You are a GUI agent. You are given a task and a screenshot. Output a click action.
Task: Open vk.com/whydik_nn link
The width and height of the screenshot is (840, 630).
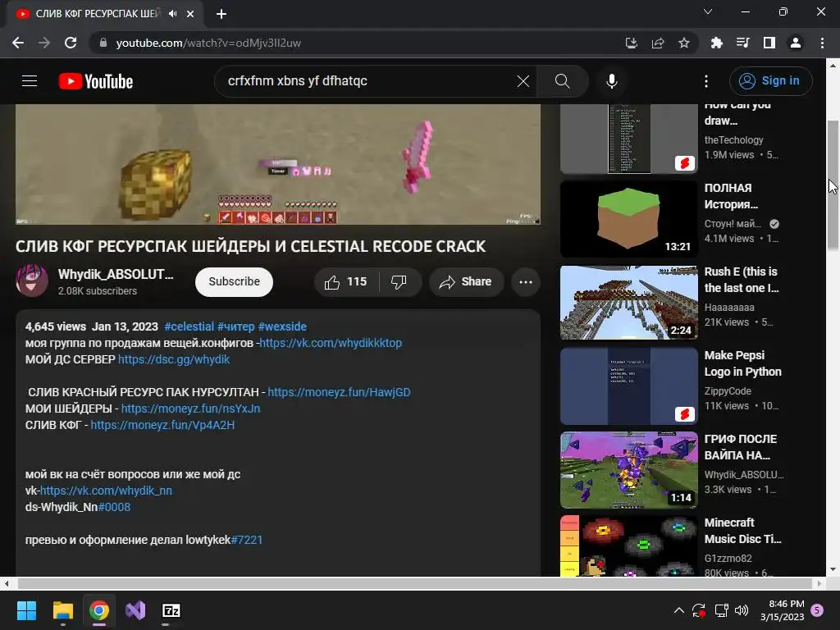(x=106, y=491)
